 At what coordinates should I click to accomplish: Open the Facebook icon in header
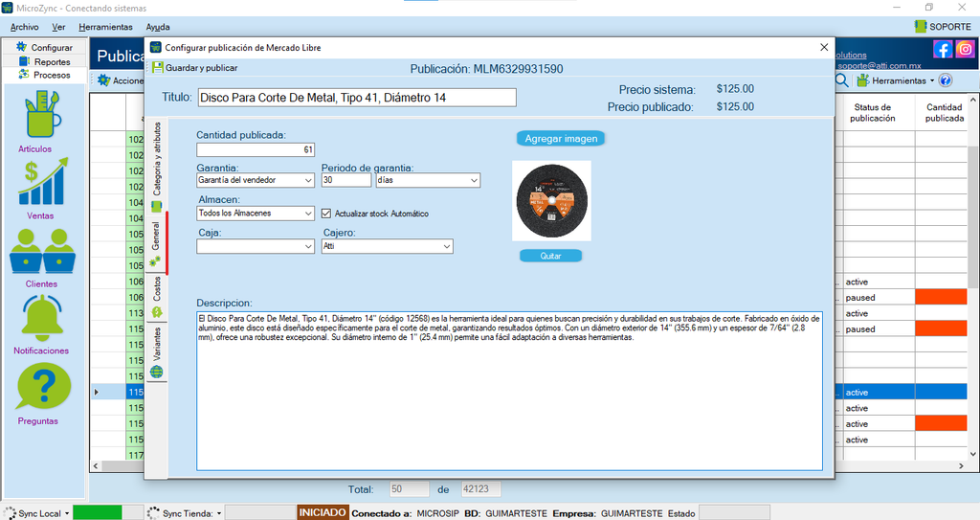coord(943,49)
